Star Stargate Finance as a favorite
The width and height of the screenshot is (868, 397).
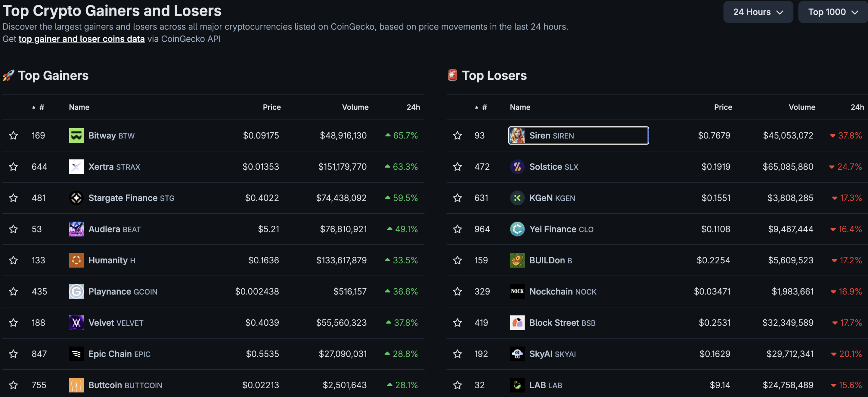(13, 198)
